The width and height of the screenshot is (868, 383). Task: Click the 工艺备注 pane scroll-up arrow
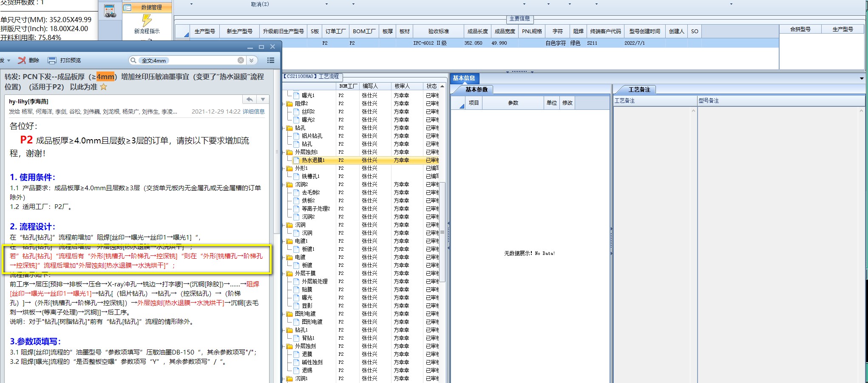(x=693, y=111)
